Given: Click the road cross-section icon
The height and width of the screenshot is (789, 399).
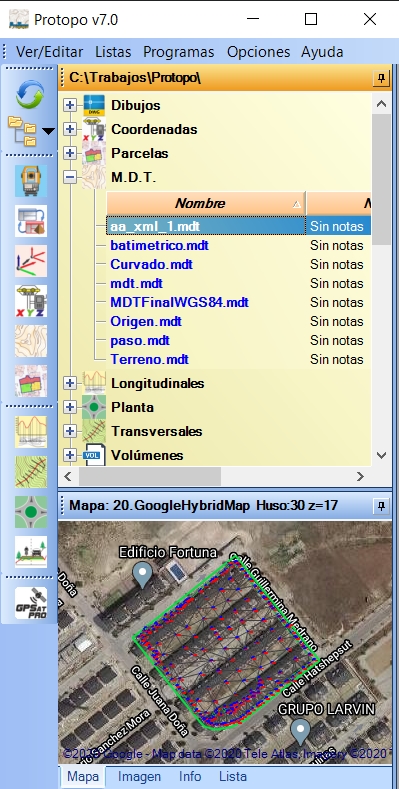Looking at the screenshot, I should point(31,551).
